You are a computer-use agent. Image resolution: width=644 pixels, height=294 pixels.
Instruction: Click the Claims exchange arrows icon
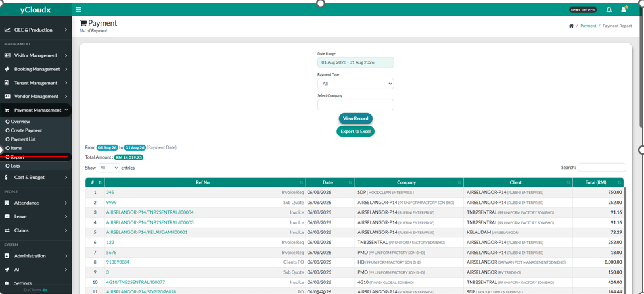[x=7, y=230]
